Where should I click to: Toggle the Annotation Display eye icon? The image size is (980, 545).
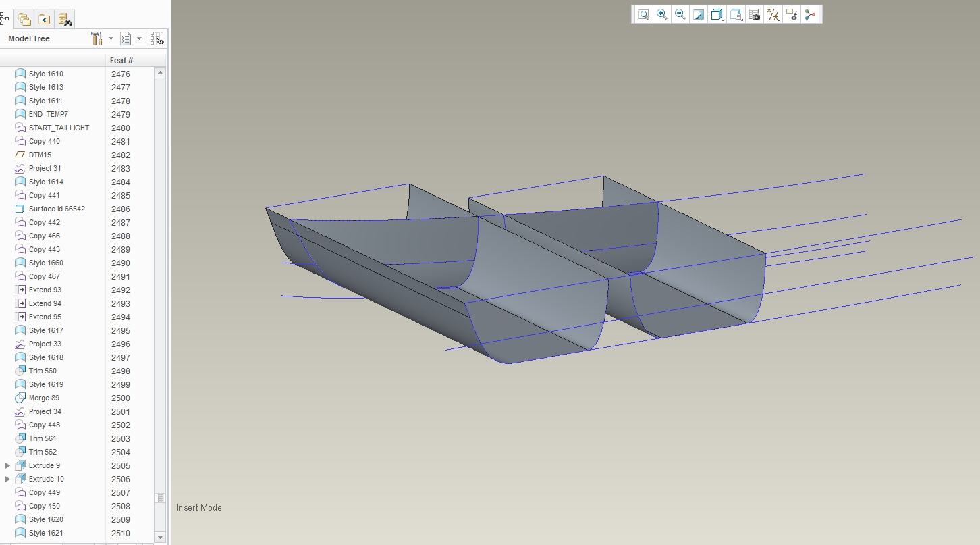(x=792, y=14)
